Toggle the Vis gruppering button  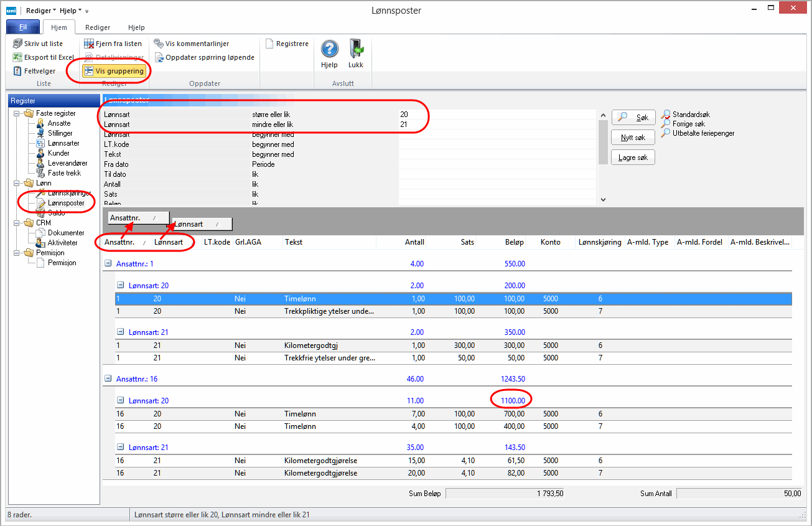(114, 71)
